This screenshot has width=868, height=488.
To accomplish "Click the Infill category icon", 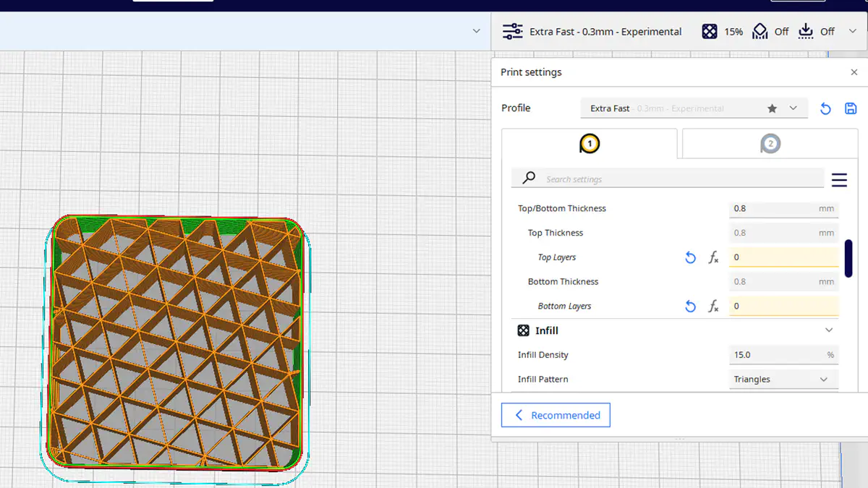I will pos(523,330).
